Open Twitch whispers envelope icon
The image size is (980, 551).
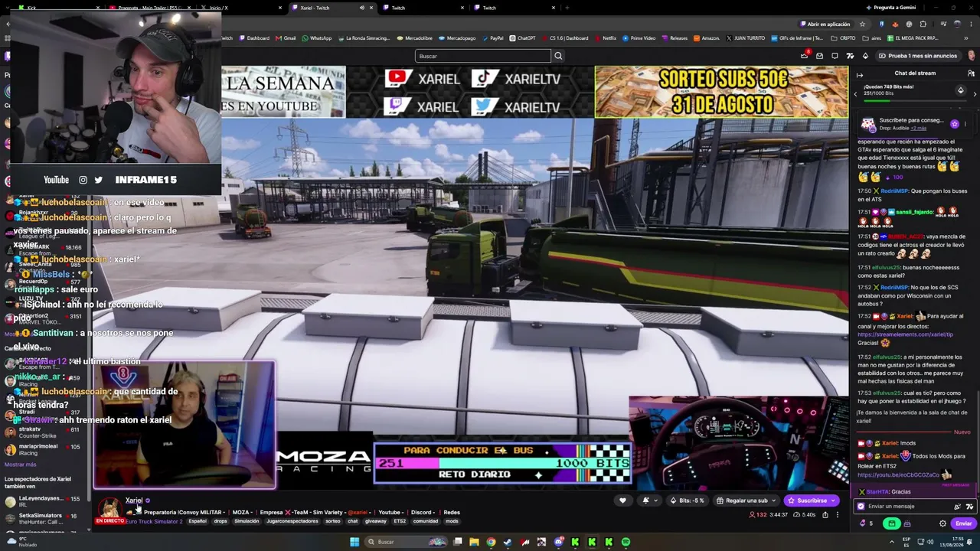819,56
